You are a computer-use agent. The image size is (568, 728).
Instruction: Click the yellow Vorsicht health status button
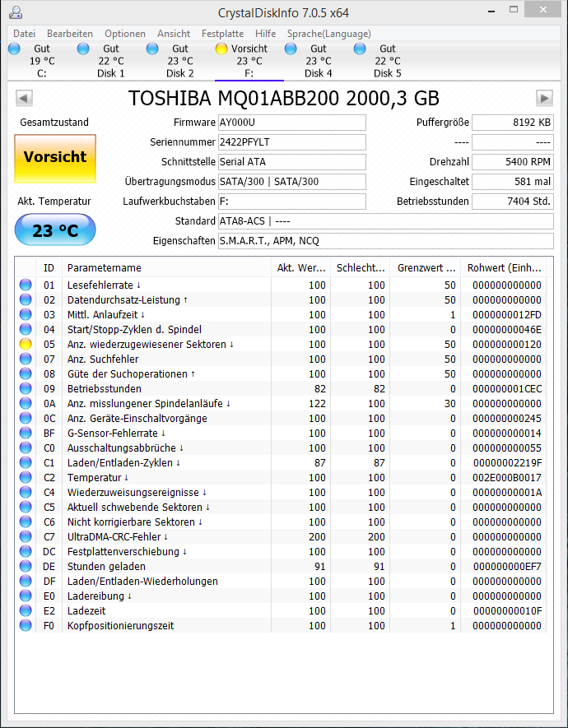pos(55,158)
